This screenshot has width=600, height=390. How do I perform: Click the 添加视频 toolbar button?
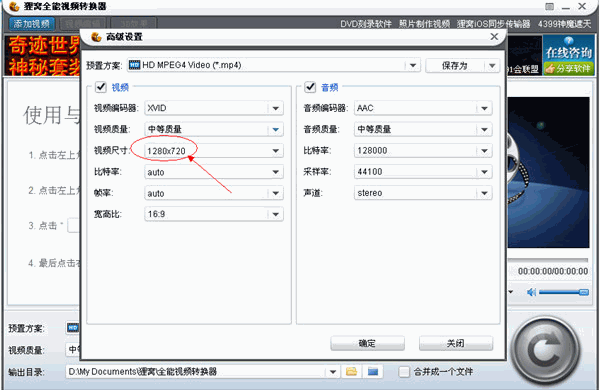(31, 24)
